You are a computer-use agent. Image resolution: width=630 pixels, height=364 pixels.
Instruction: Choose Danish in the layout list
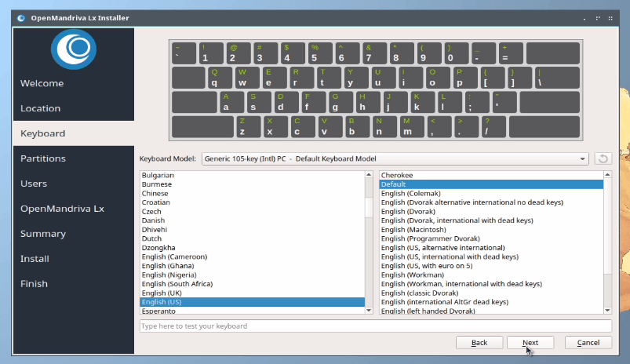(253, 220)
